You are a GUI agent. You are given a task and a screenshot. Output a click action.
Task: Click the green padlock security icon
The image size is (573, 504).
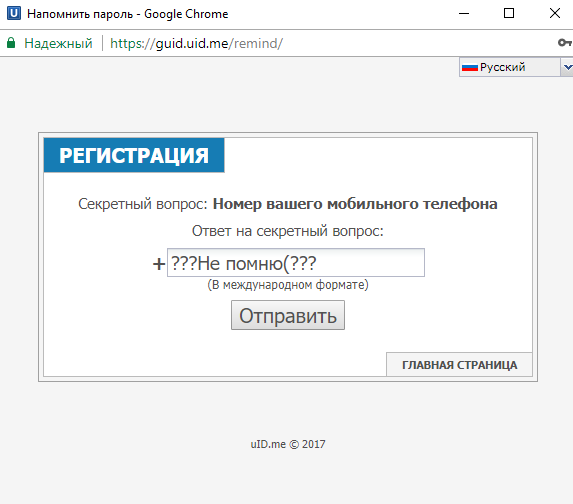pos(11,43)
